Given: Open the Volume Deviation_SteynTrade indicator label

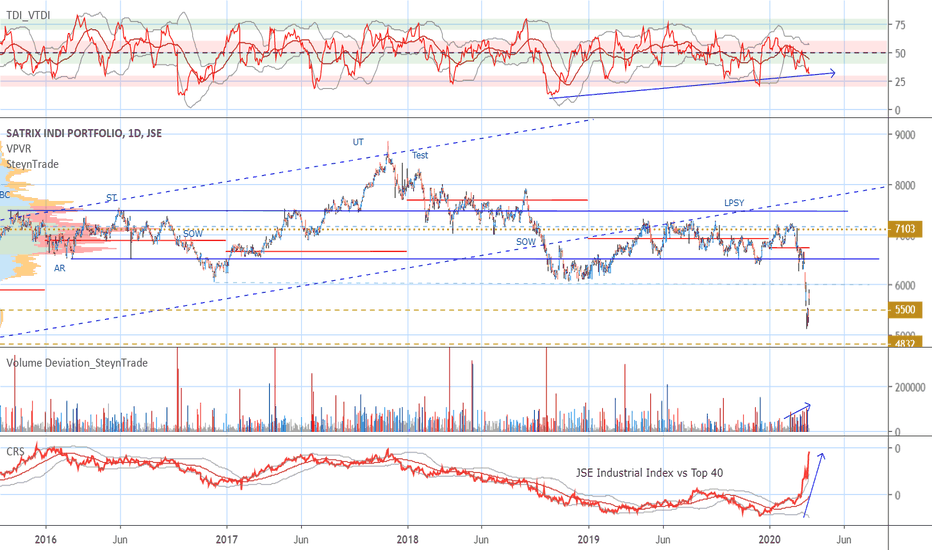Looking at the screenshot, I should (77, 363).
